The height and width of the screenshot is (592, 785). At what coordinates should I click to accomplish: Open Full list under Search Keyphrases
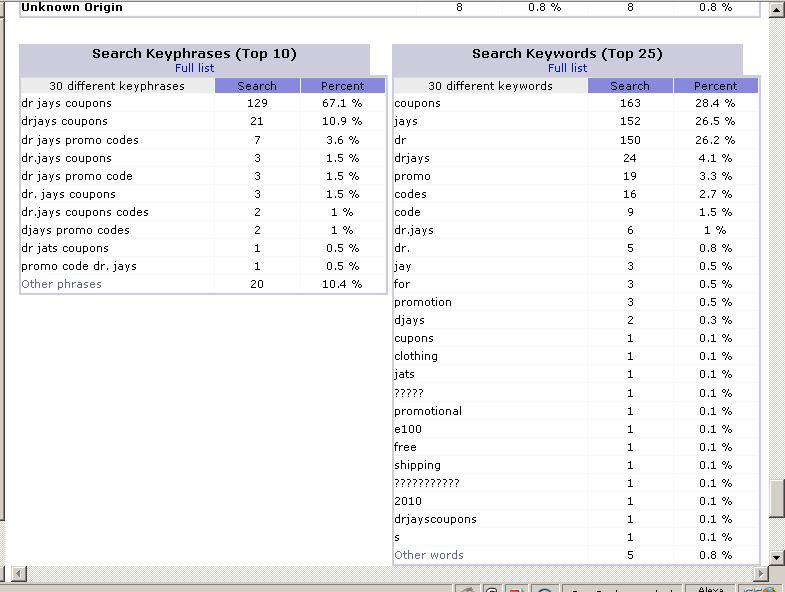point(194,68)
